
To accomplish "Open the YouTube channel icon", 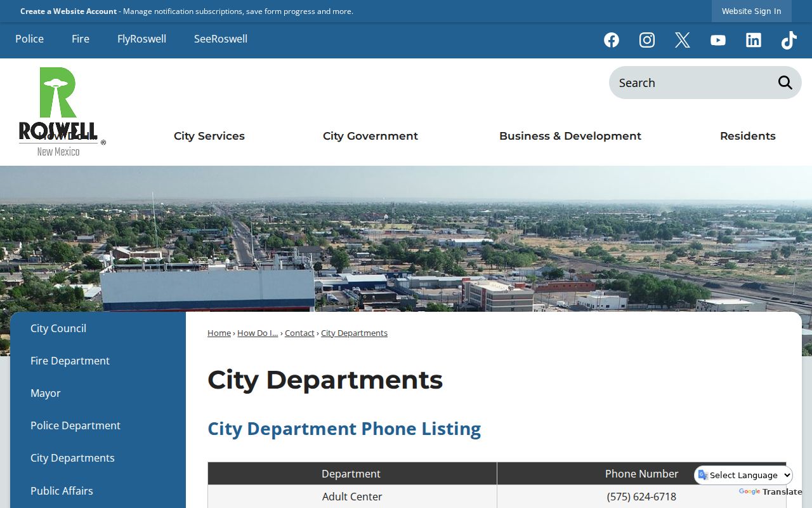I will pos(718,40).
